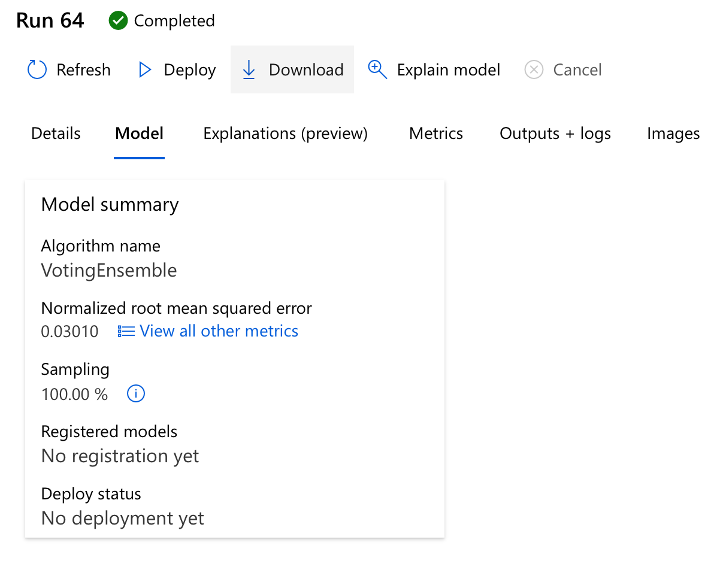Click the Cancel circled X icon
Image resolution: width=720 pixels, height=588 pixels.
coord(534,70)
